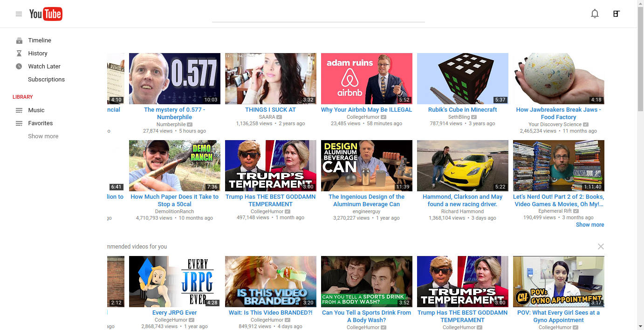Click Hammond, Clarkson and May title
Screen dimensions: 644x330
pyautogui.click(x=463, y=201)
